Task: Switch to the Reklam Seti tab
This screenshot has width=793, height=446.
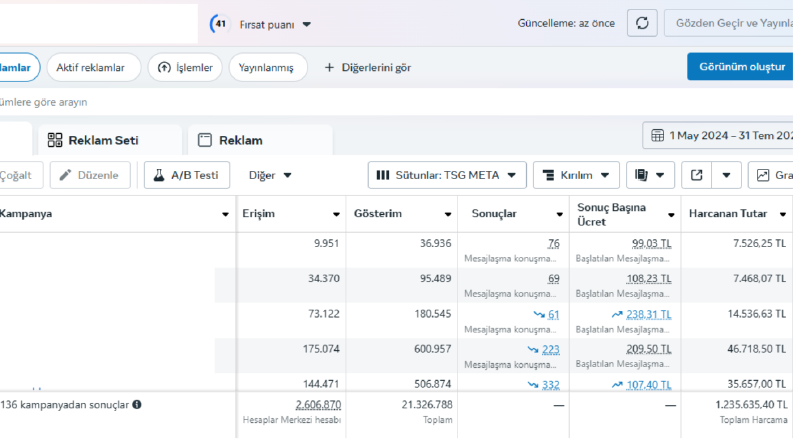Action: [109, 140]
